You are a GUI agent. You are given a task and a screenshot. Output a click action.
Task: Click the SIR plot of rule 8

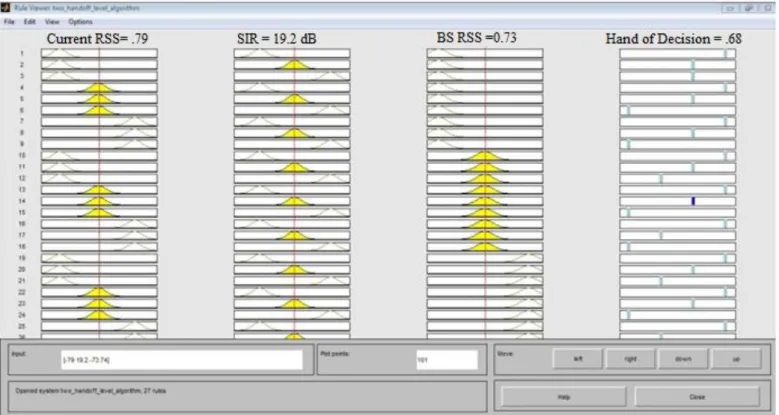pyautogui.click(x=292, y=133)
